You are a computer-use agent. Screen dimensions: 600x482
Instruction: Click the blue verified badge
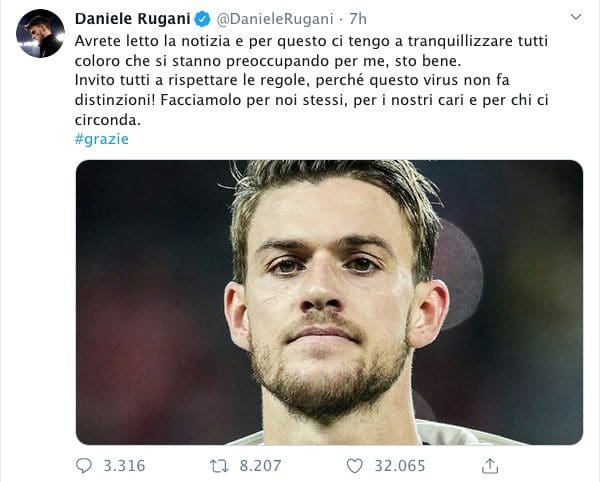tap(202, 19)
